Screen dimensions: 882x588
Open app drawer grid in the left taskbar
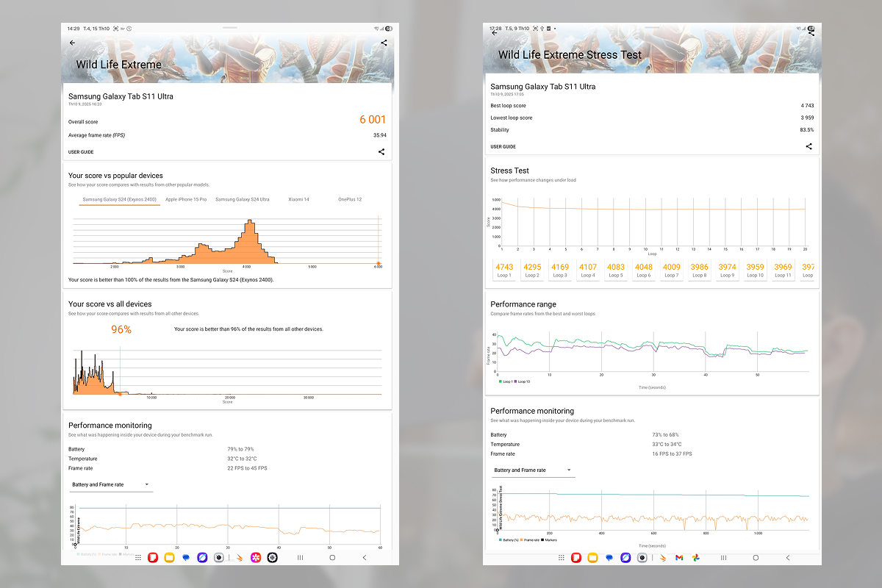[138, 558]
